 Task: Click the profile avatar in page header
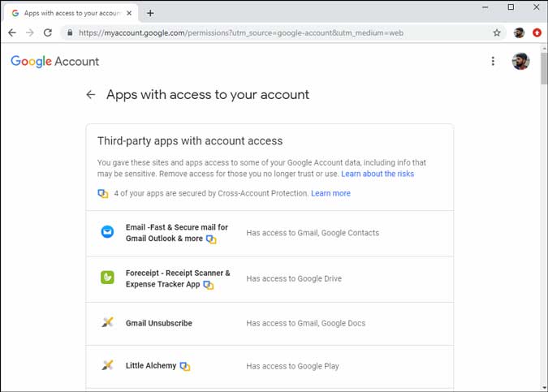520,62
